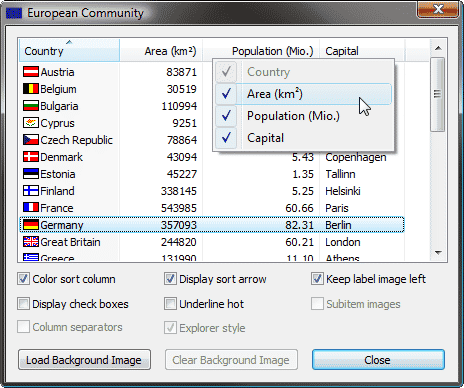Sort by the Country column header
Image resolution: width=464 pixels, height=388 pixels.
tap(69, 51)
